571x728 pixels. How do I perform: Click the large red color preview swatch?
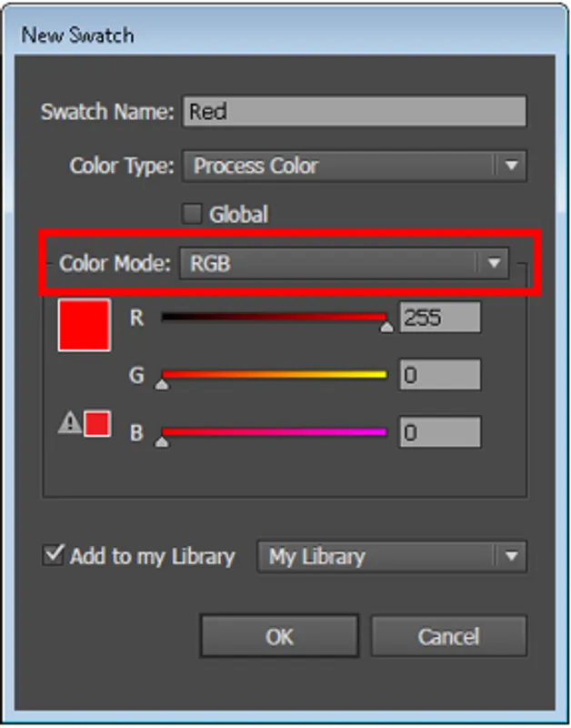(x=84, y=325)
